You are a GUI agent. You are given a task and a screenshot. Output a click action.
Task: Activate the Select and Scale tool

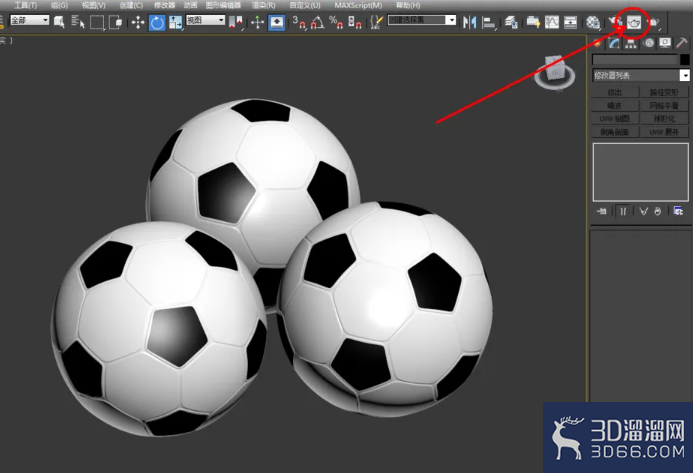point(175,22)
